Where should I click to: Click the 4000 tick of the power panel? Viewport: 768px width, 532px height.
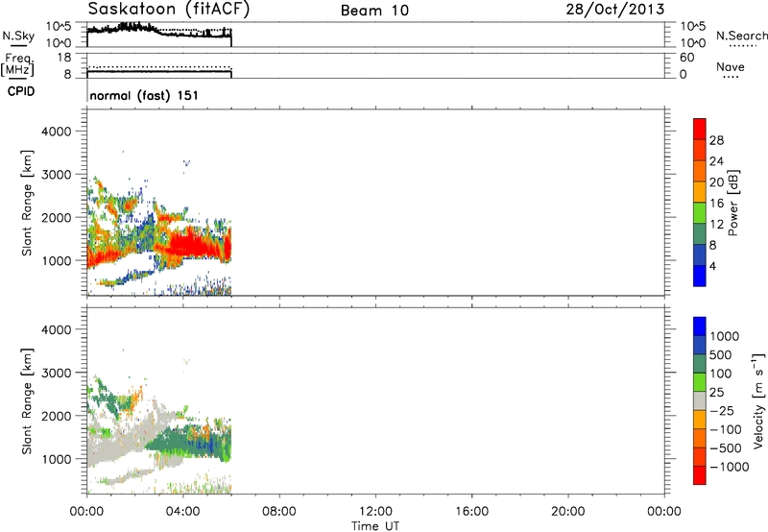(x=56, y=132)
